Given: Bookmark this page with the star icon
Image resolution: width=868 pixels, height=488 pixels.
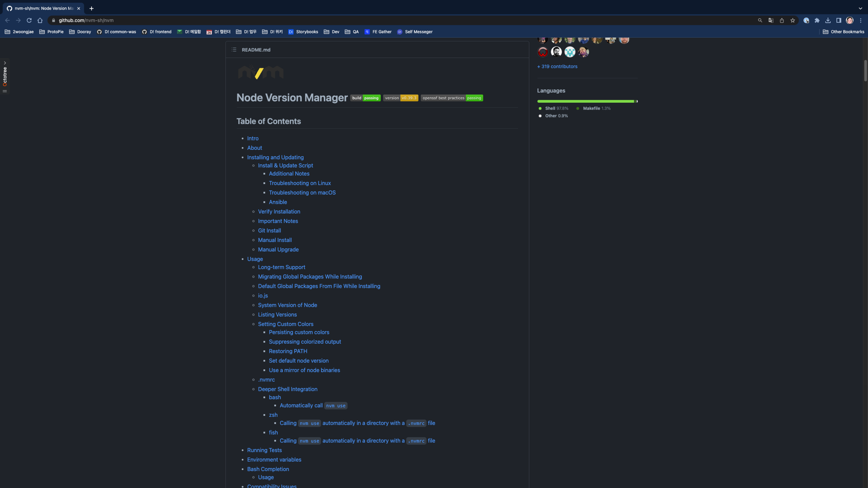Looking at the screenshot, I should 792,21.
